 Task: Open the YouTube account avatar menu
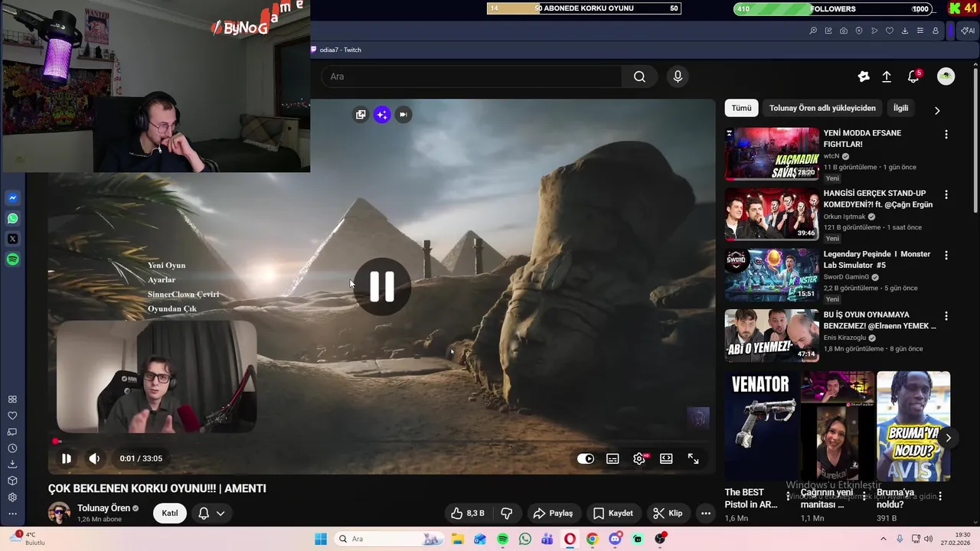coord(946,77)
